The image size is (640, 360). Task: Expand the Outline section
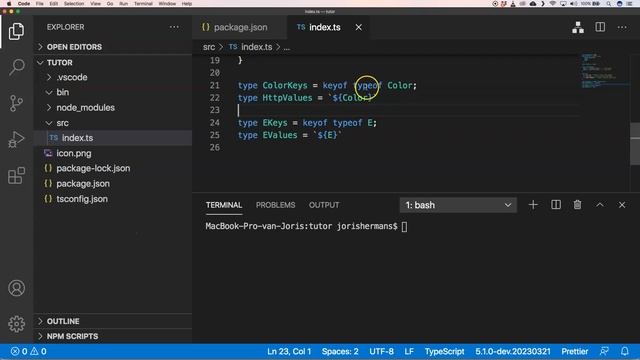[113, 321]
